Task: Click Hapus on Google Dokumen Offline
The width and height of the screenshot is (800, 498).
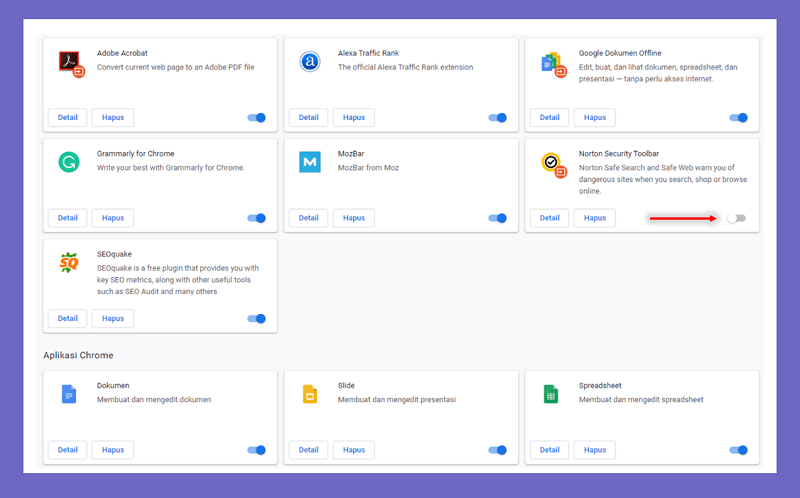Action: point(594,117)
